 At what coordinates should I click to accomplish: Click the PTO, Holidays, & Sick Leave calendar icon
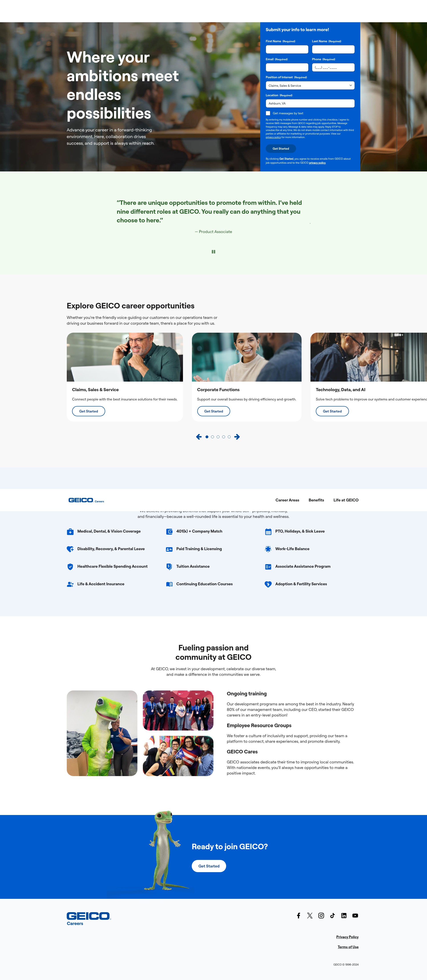(x=268, y=531)
